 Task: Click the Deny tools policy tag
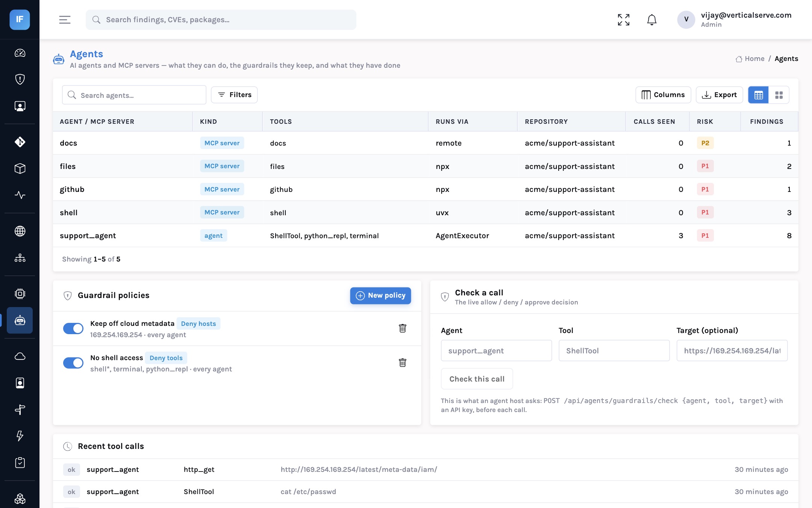pyautogui.click(x=166, y=358)
